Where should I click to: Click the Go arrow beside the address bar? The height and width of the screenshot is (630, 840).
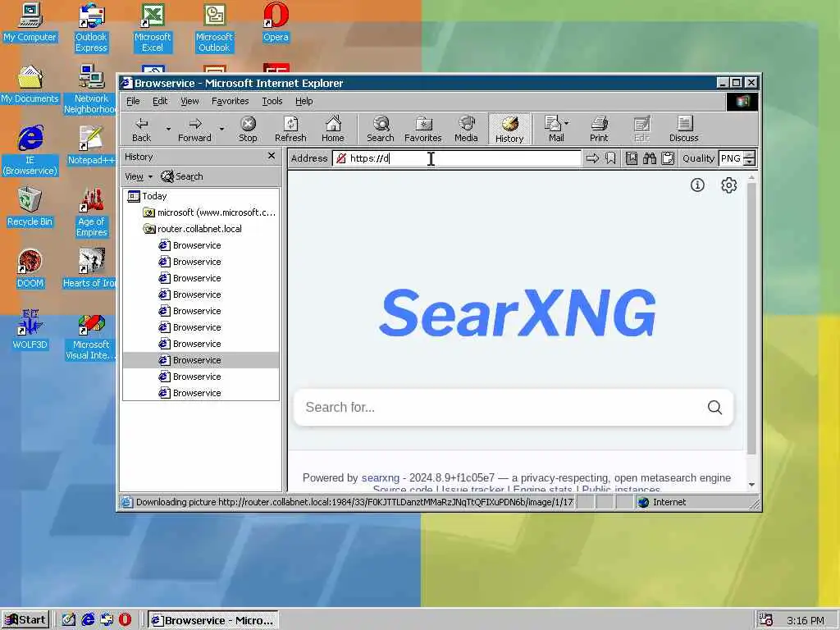tap(592, 158)
